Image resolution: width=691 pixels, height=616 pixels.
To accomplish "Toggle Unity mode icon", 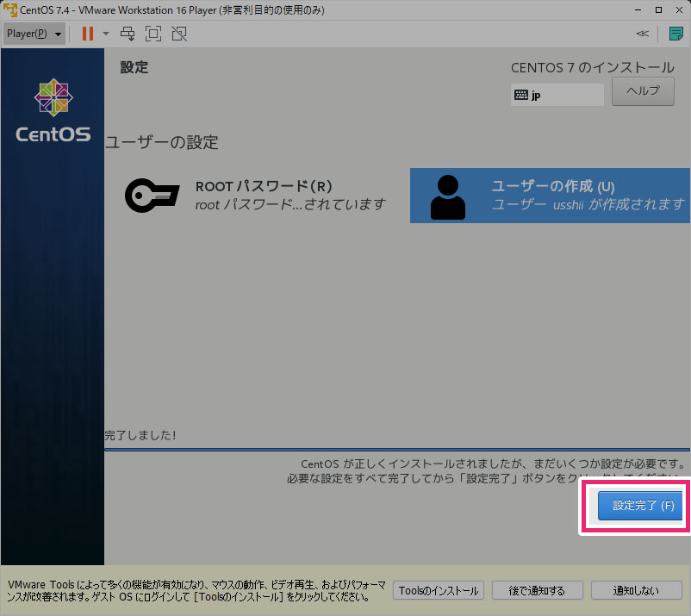I will [x=179, y=34].
